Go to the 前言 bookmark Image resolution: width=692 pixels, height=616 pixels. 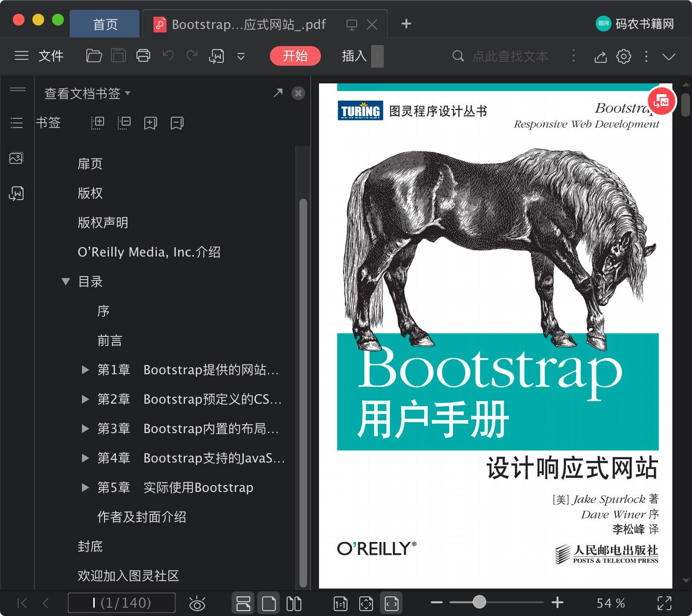point(110,340)
